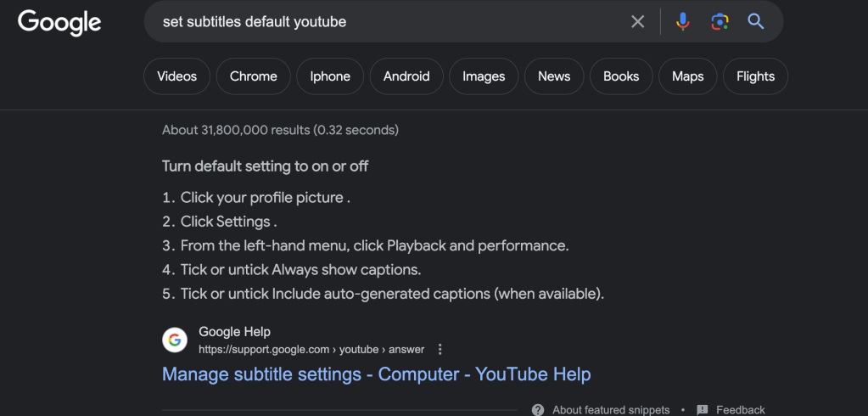868x416 pixels.
Task: Click the About featured snippets question icon
Action: [538, 410]
